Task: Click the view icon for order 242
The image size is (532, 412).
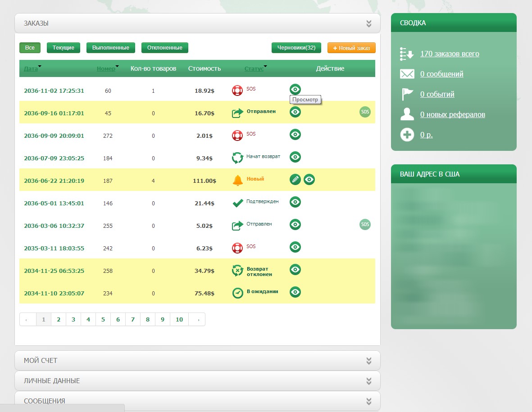Action: (295, 247)
